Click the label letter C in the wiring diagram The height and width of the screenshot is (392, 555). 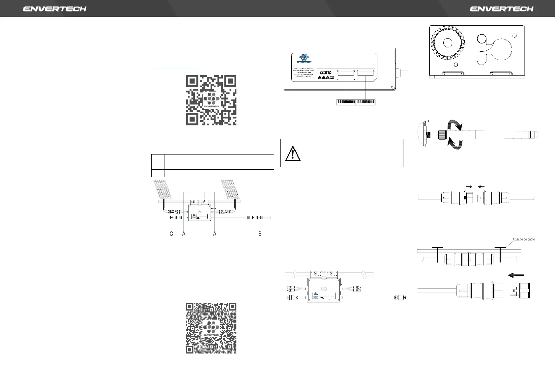[171, 234]
